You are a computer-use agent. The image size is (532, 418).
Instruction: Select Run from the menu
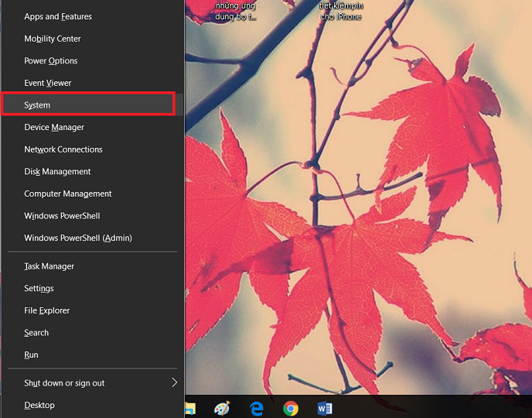[x=31, y=355]
